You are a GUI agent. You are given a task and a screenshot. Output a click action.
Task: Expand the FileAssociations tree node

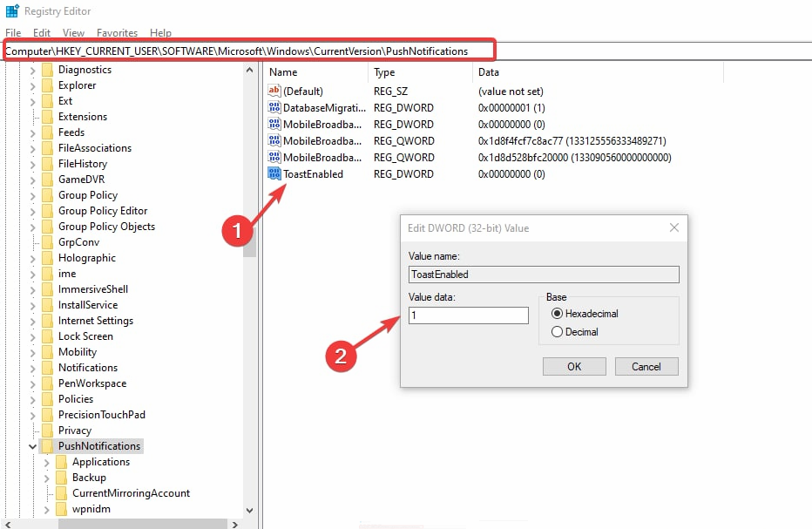pyautogui.click(x=32, y=149)
